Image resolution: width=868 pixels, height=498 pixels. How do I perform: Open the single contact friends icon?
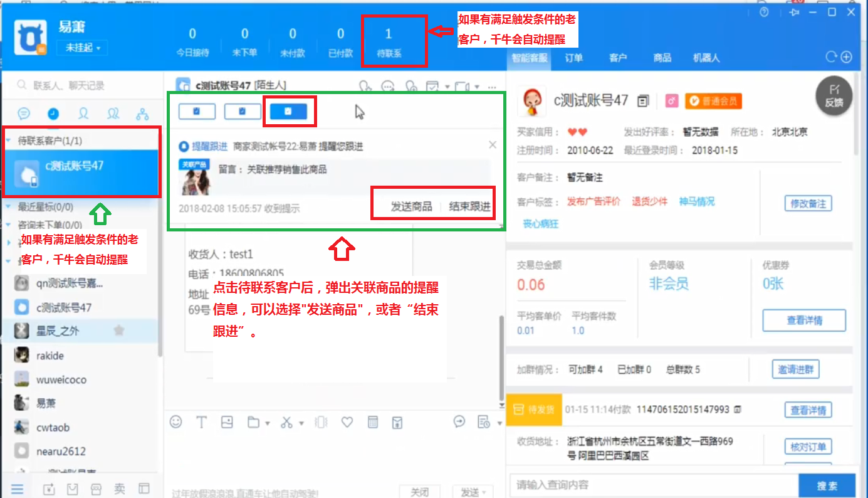pyautogui.click(x=83, y=114)
